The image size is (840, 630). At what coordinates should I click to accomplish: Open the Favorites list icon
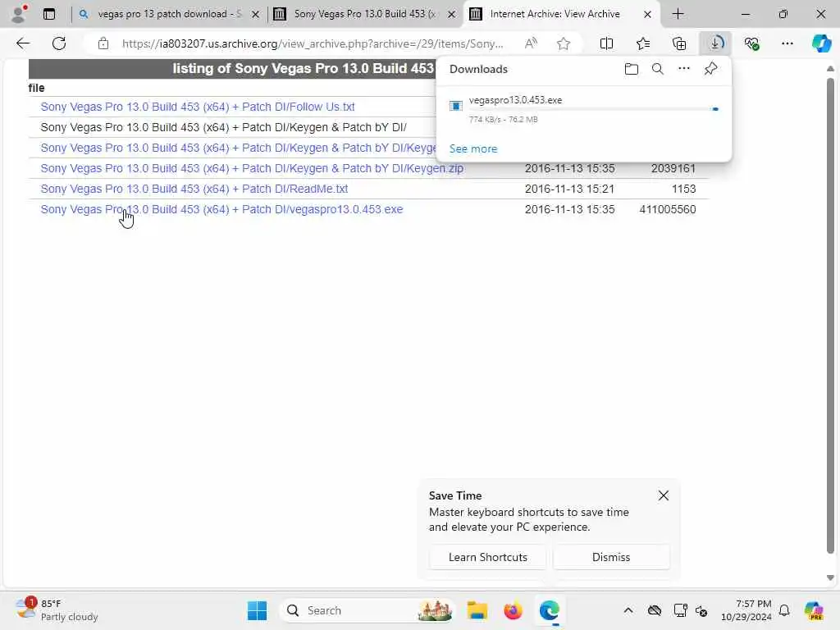(643, 43)
